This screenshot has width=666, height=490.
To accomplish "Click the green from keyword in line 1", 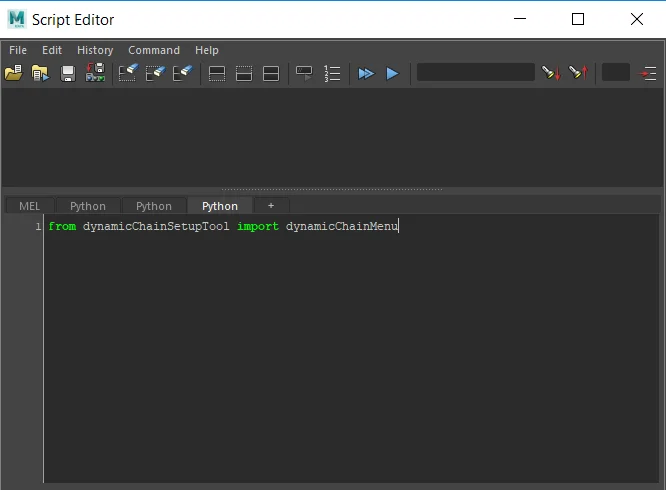I will (62, 226).
